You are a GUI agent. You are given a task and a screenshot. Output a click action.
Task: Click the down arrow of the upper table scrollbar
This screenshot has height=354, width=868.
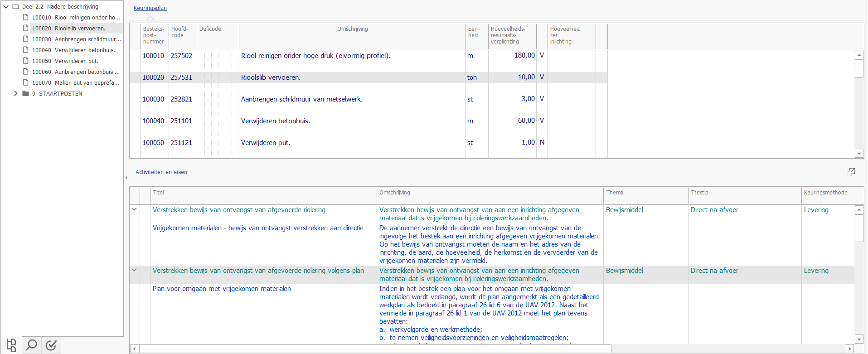[859, 153]
